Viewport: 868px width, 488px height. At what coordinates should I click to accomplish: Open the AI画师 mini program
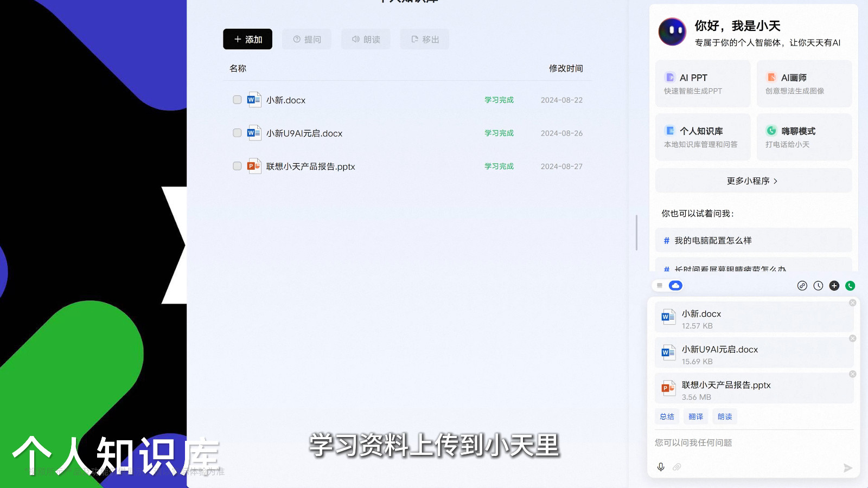click(804, 84)
